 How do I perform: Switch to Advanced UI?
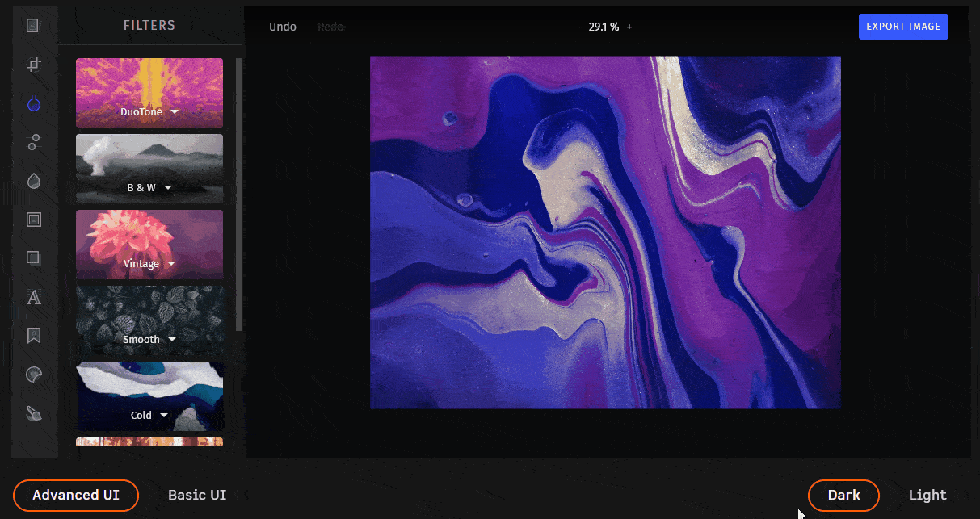(75, 495)
